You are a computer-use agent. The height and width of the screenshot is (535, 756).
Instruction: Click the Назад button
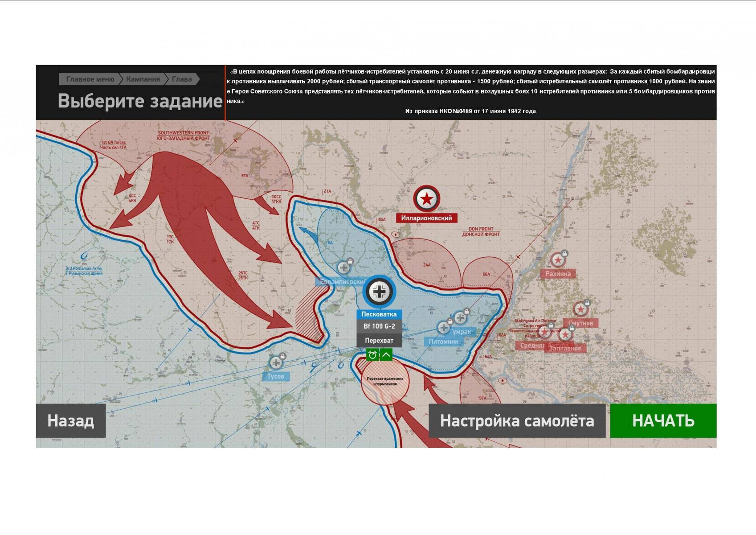click(x=71, y=421)
